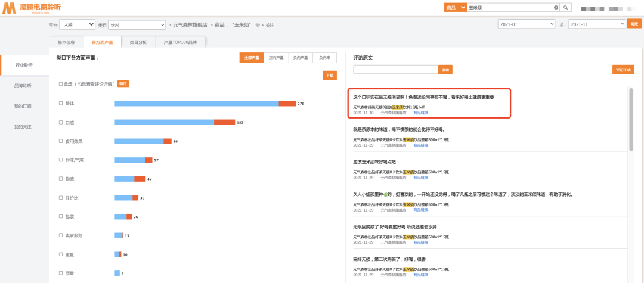
Task: Select 行业聆听 in the sidebar
Action: pyautogui.click(x=24, y=65)
